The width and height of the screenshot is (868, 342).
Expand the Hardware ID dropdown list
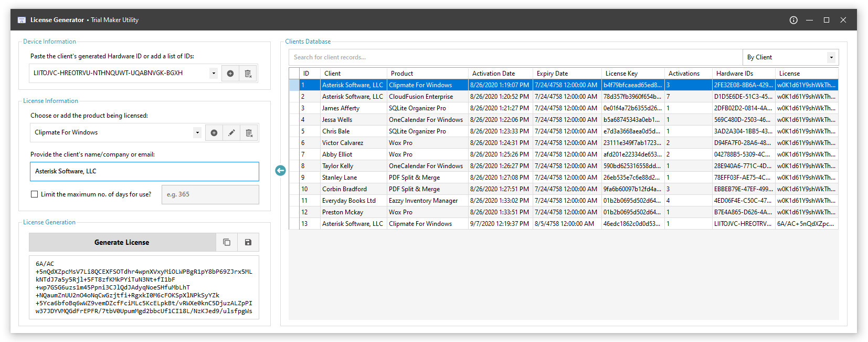click(x=213, y=74)
